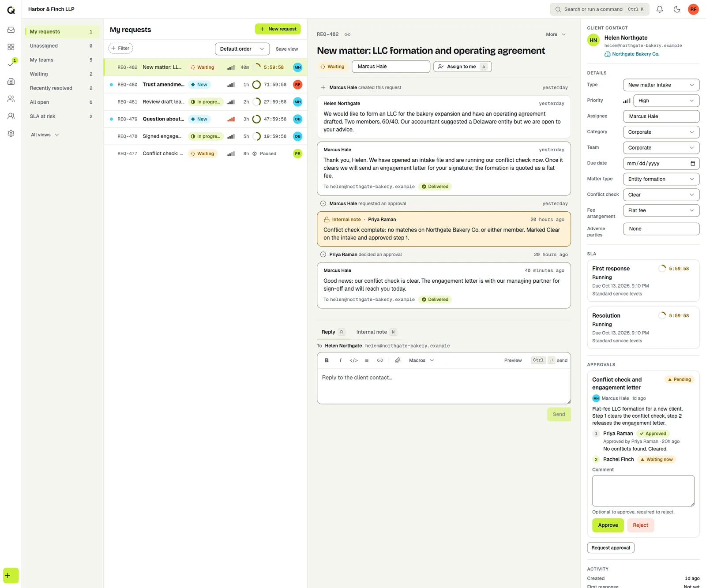This screenshot has height=588, width=706.
Task: Click the approval Comment text area
Action: [x=643, y=491]
